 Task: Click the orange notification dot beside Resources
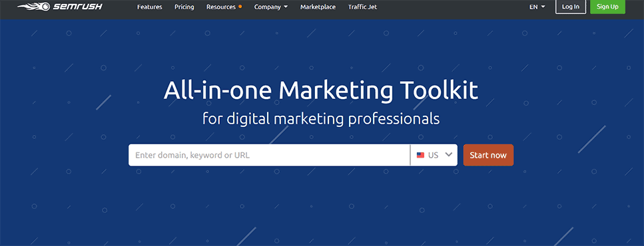pos(240,7)
